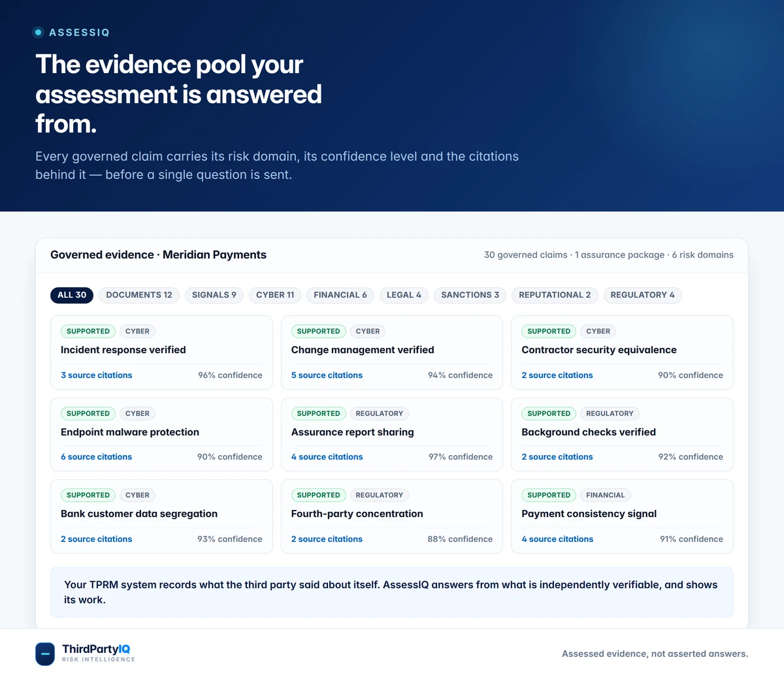Click the 97% confidence value
Screen dimensions: 784x679
[461, 457]
